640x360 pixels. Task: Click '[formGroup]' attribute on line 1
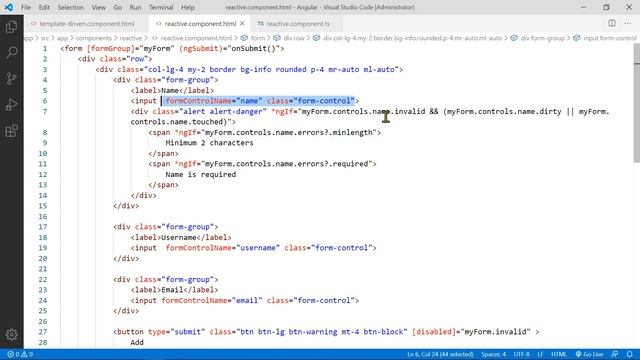[111, 49]
